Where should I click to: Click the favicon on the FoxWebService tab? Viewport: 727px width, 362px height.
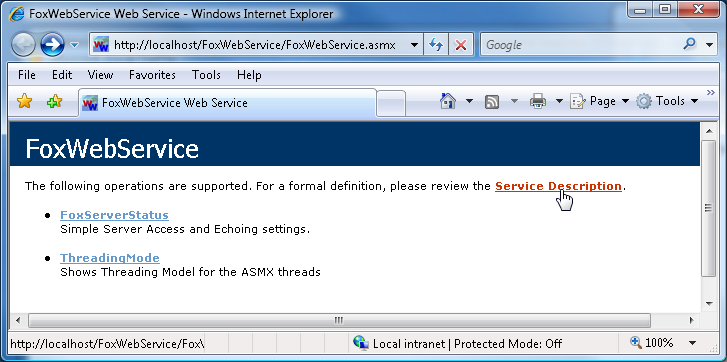click(90, 103)
